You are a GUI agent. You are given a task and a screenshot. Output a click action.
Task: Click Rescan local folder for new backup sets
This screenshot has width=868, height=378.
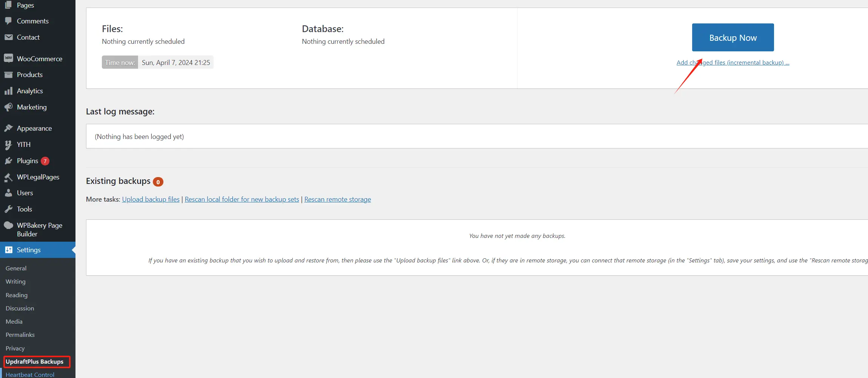[242, 199]
